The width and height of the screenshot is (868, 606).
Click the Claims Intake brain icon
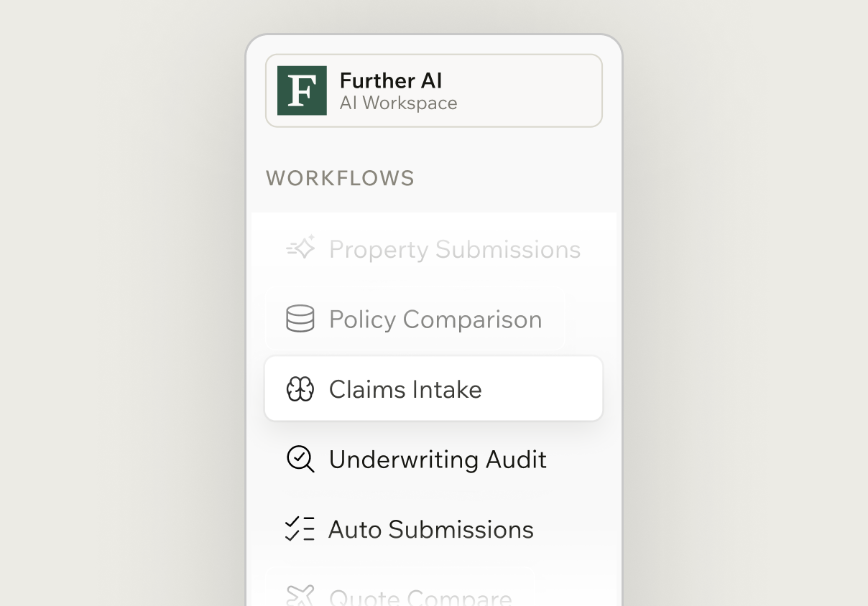coord(300,389)
